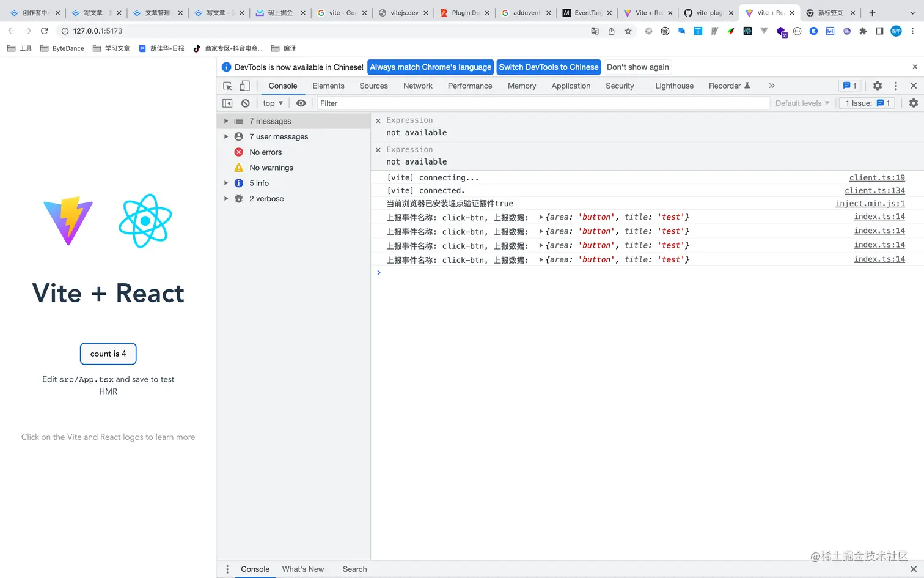
Task: Open DevTools settings gear in the tab bar
Action: click(x=878, y=86)
